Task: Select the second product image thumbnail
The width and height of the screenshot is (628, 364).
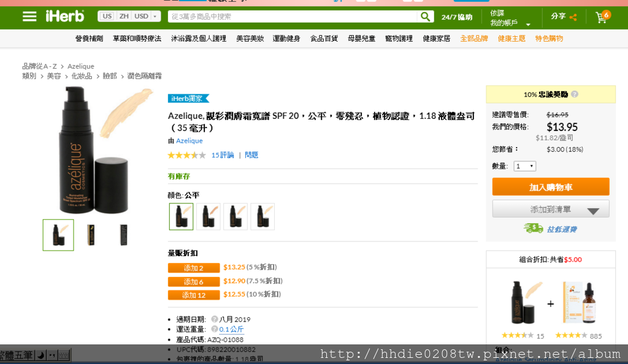Action: [91, 235]
